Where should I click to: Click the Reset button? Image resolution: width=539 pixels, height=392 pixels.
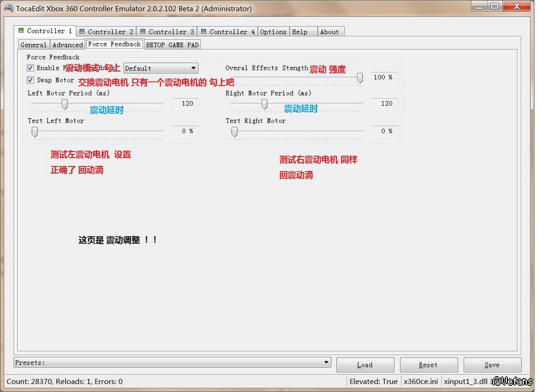click(428, 365)
